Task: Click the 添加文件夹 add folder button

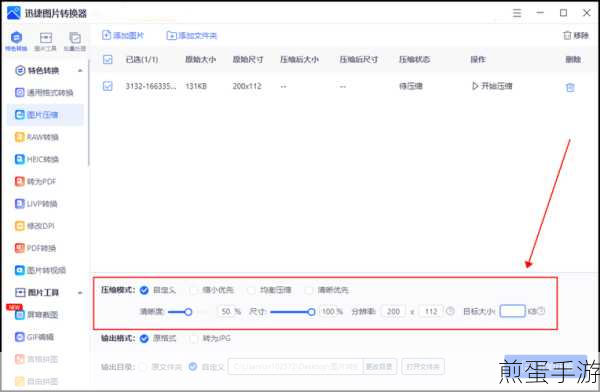Action: click(x=192, y=36)
